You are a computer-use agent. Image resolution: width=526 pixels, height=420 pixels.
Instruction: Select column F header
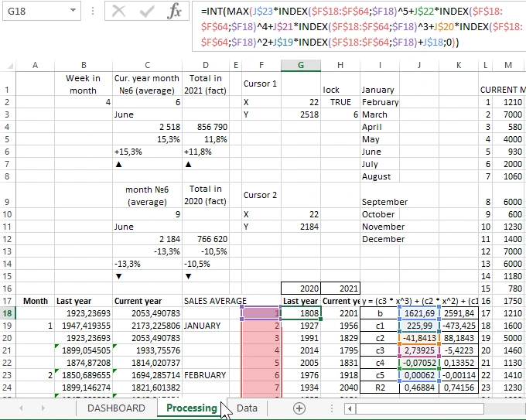[261, 66]
